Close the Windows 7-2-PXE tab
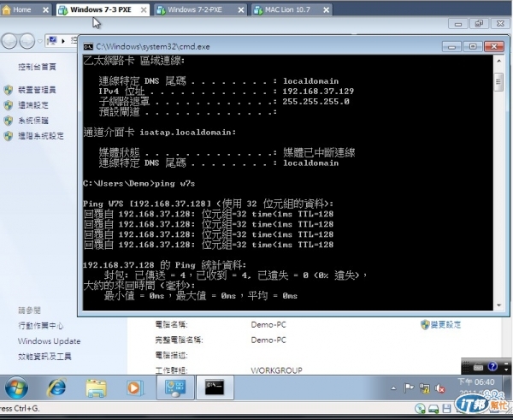Viewport: 513px width, 420px height. (x=241, y=10)
